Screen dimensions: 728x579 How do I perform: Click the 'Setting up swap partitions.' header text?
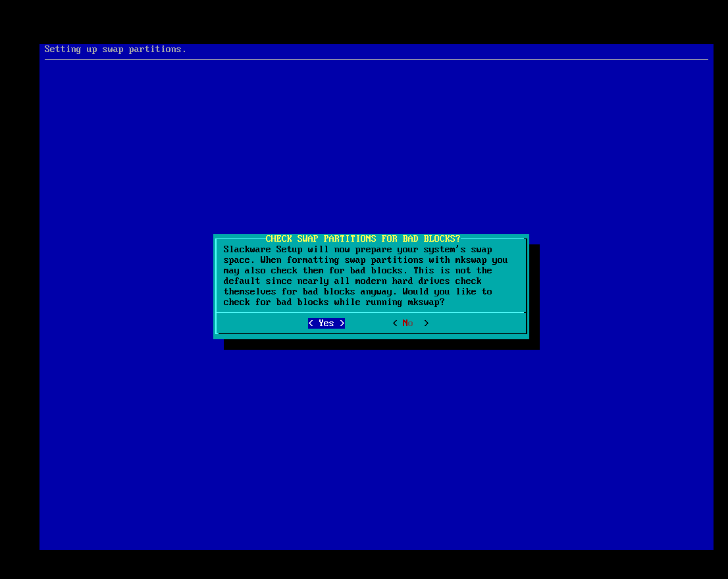[x=115, y=49]
